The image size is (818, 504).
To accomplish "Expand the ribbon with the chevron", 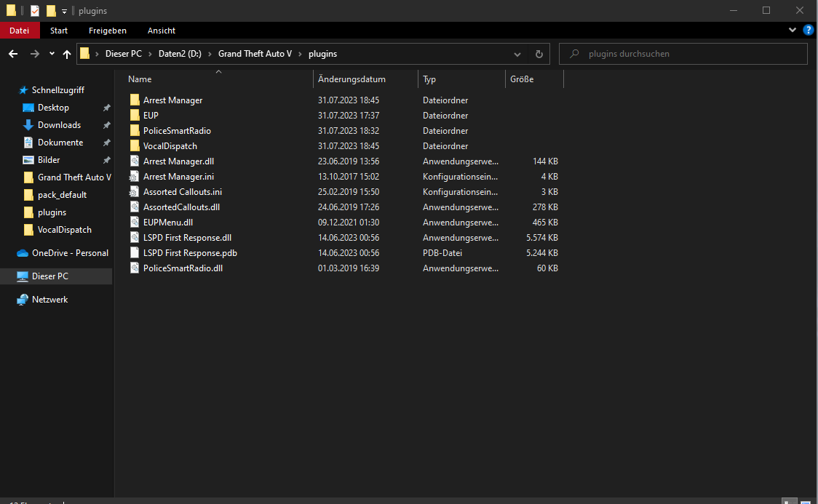I will (x=793, y=31).
